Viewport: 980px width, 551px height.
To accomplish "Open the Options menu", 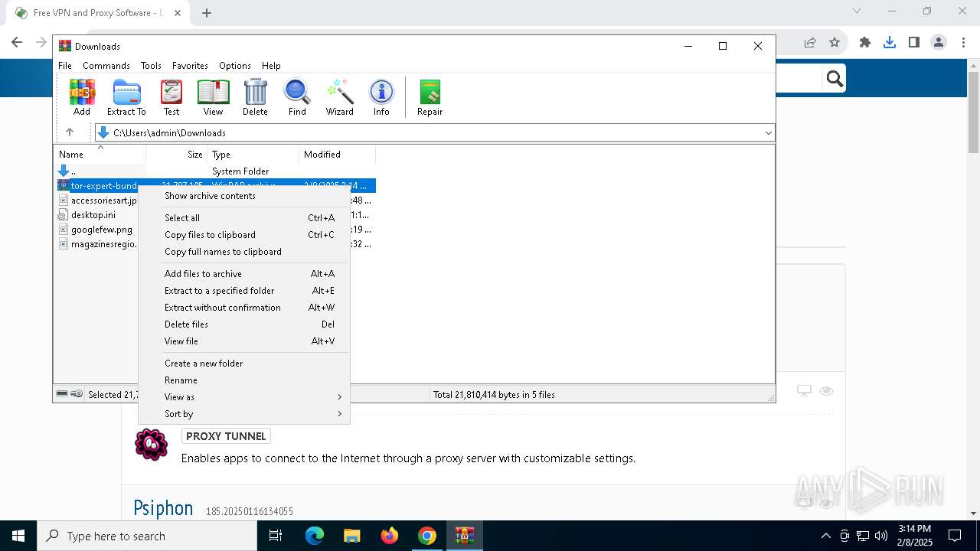I will point(235,66).
